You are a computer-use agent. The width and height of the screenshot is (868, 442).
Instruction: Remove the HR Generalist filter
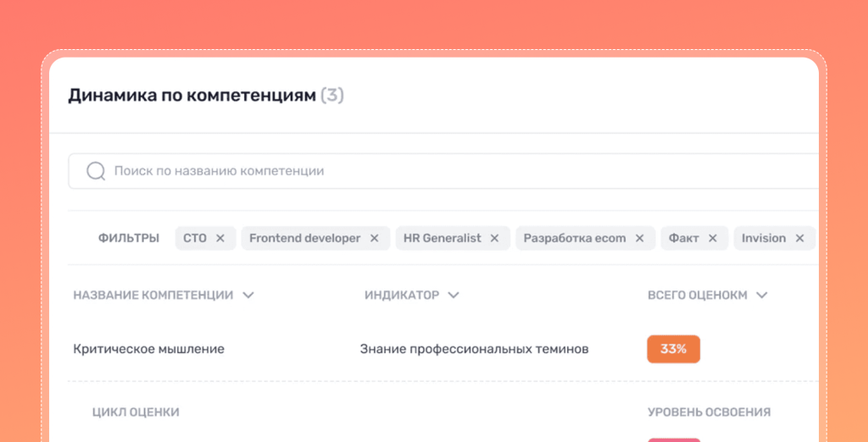click(x=494, y=239)
